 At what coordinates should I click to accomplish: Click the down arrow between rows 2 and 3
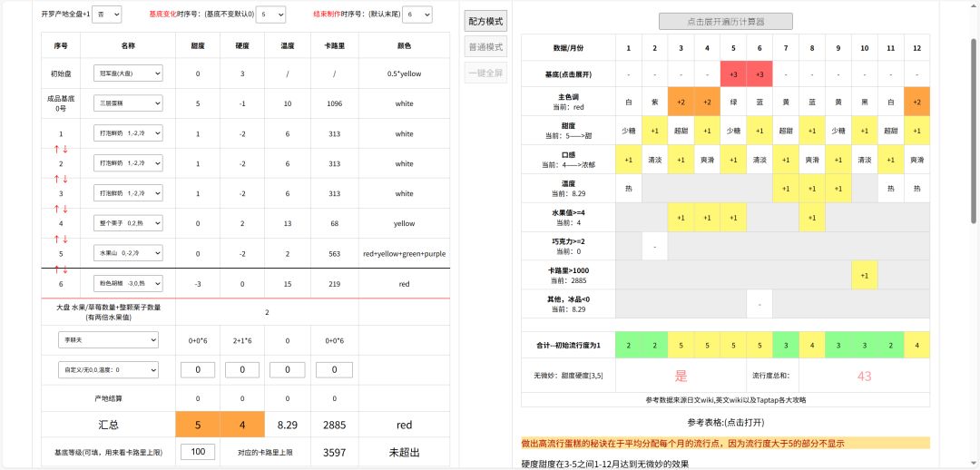click(x=65, y=179)
